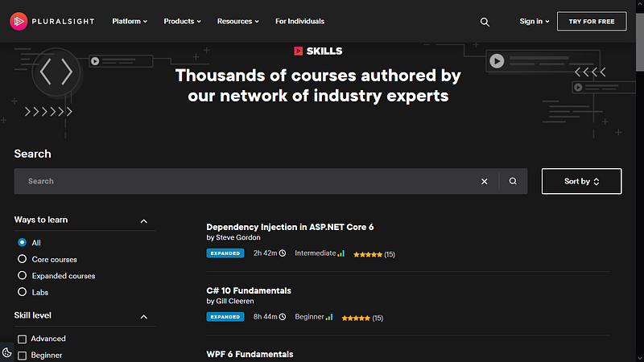Click Beginner skill level bars icon
Screen dimensions: 644x362
329,317
